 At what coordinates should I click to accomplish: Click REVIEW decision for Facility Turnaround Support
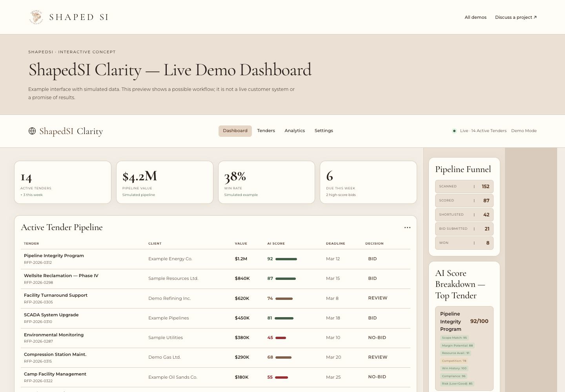(x=377, y=298)
